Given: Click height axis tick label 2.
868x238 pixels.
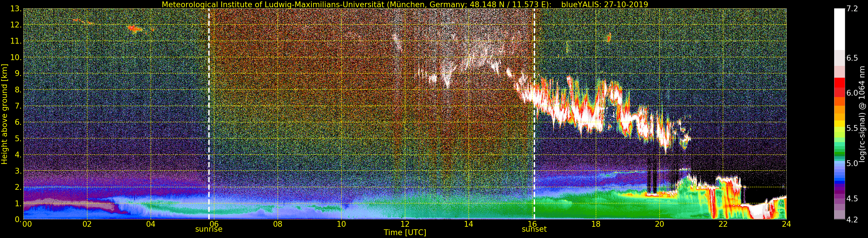Looking at the screenshot, I should [x=18, y=187].
